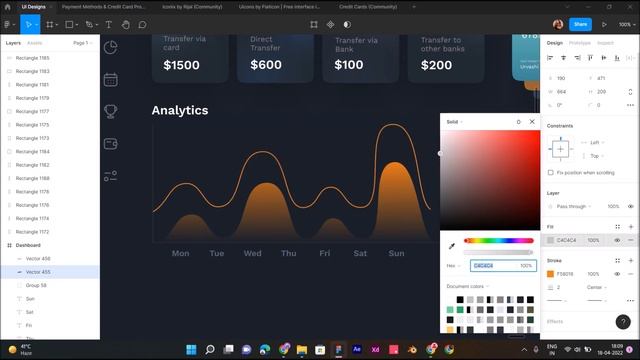Switch to Inspect panel tab
640x360 pixels.
point(605,43)
